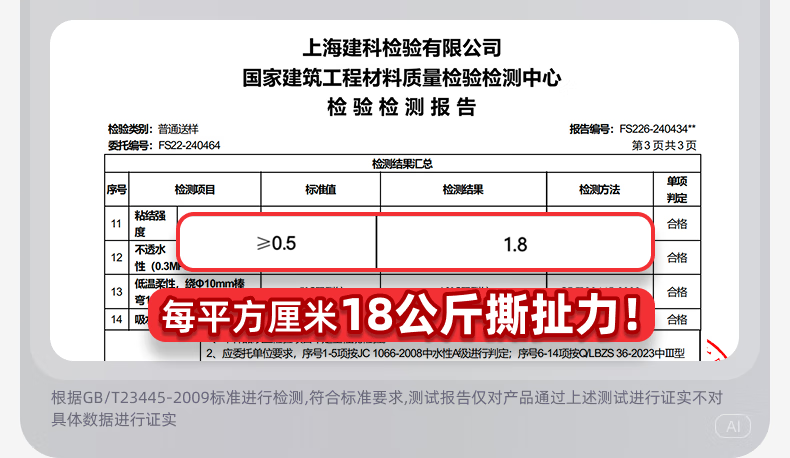Click the 检验检测报告 heading
790x458 pixels.
pos(402,107)
